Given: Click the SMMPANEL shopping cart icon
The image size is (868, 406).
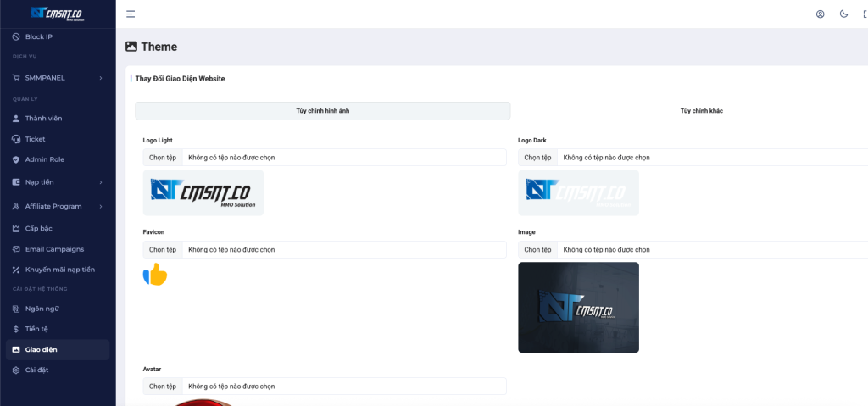Looking at the screenshot, I should point(16,78).
